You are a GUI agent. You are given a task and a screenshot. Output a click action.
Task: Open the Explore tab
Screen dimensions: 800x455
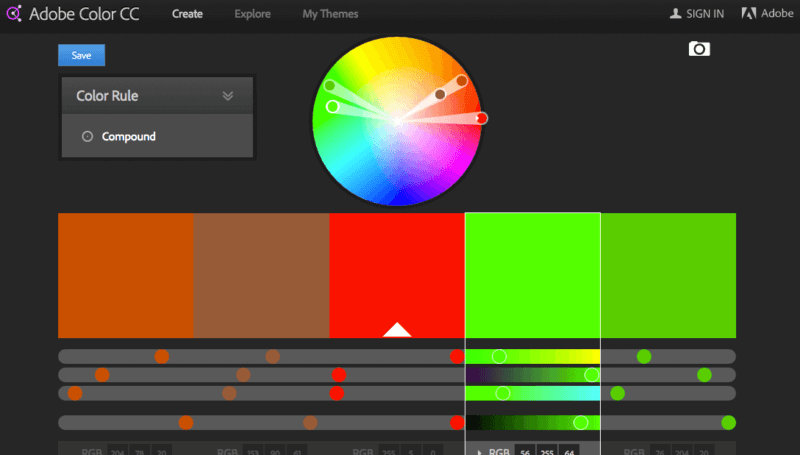click(252, 15)
